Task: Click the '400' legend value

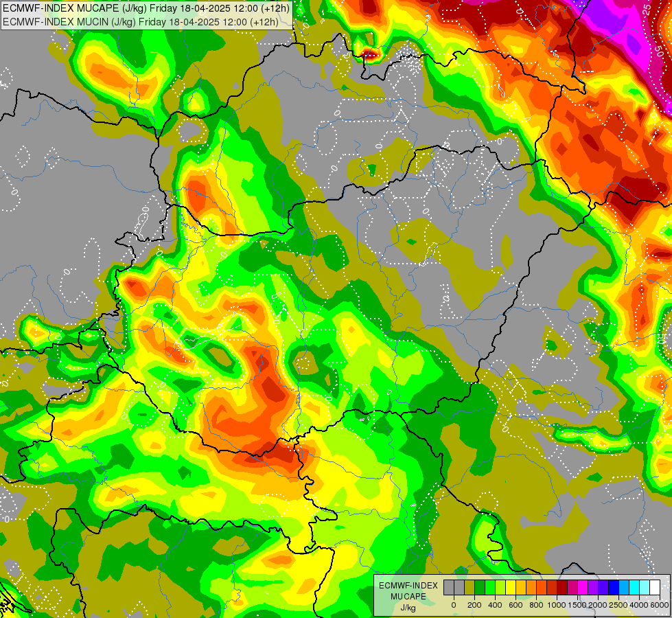Action: tap(495, 605)
